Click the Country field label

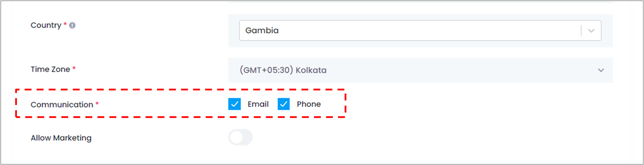pos(46,25)
